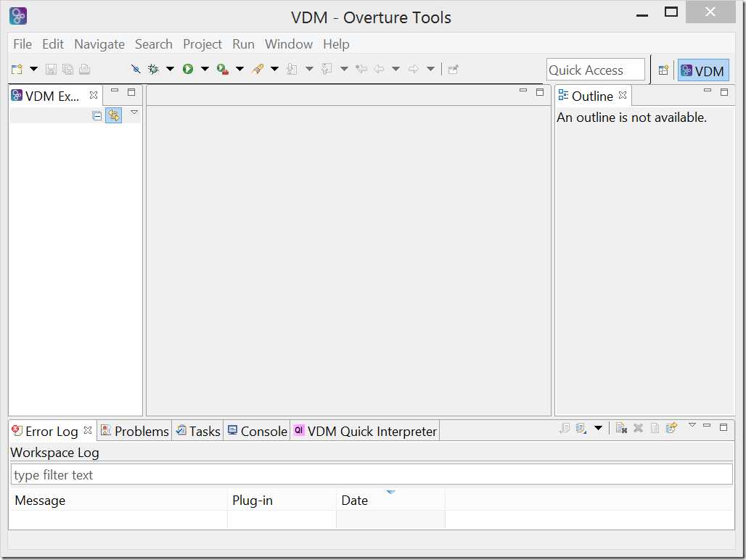This screenshot has height=560, width=746.
Task: Click the Save icon in toolbar
Action: pyautogui.click(x=51, y=70)
